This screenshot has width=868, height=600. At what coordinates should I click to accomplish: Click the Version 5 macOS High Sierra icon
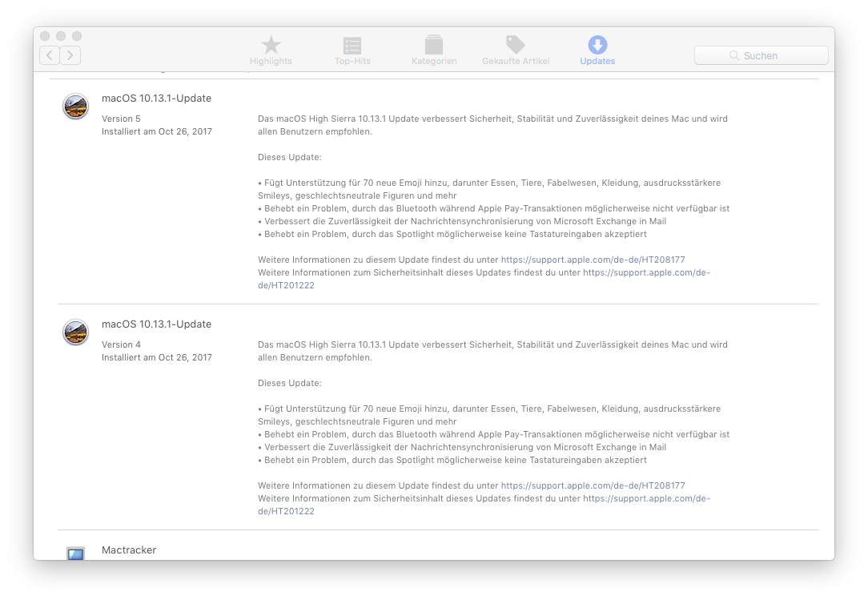(75, 107)
